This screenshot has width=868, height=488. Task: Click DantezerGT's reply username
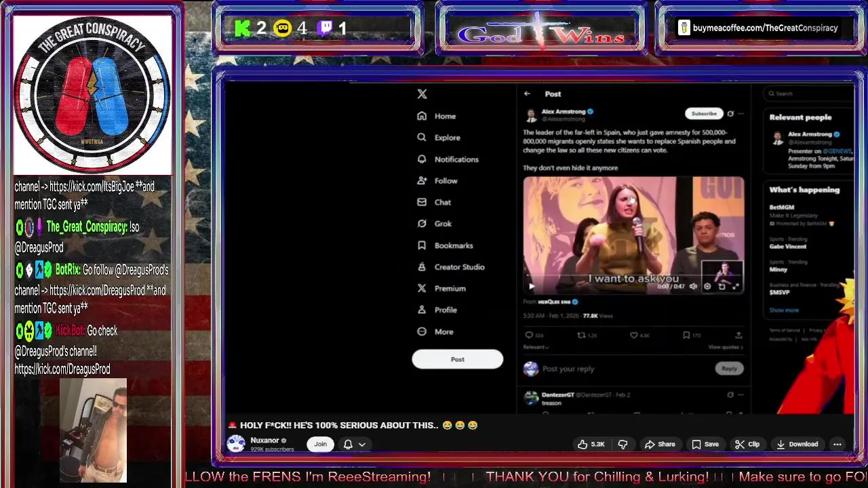click(559, 394)
